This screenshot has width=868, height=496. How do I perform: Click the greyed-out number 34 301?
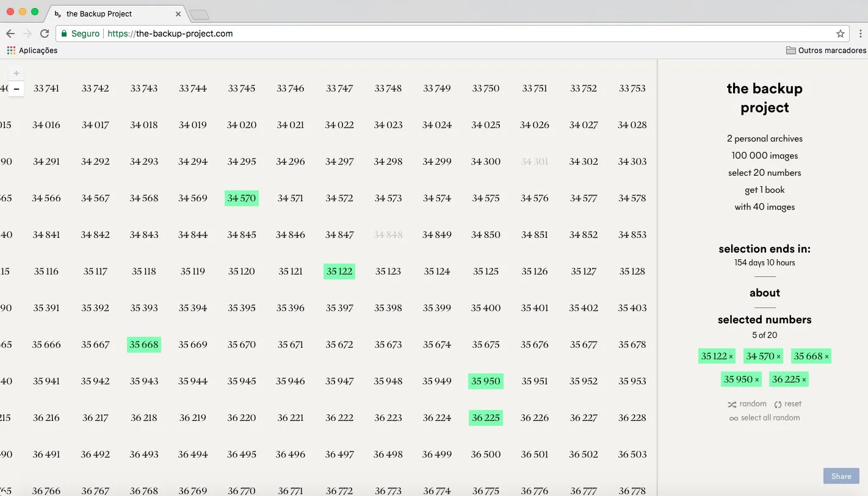click(535, 162)
